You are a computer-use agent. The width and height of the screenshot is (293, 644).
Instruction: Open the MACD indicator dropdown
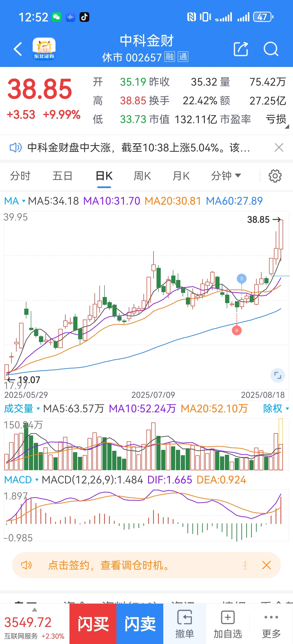point(21,480)
